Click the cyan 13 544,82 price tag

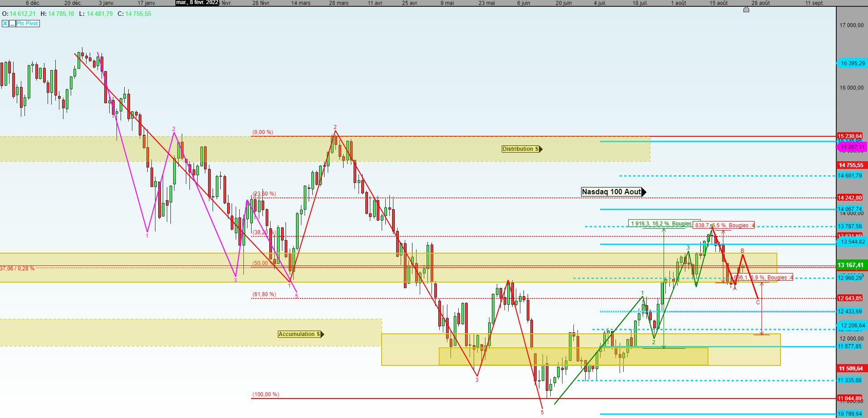(852, 242)
